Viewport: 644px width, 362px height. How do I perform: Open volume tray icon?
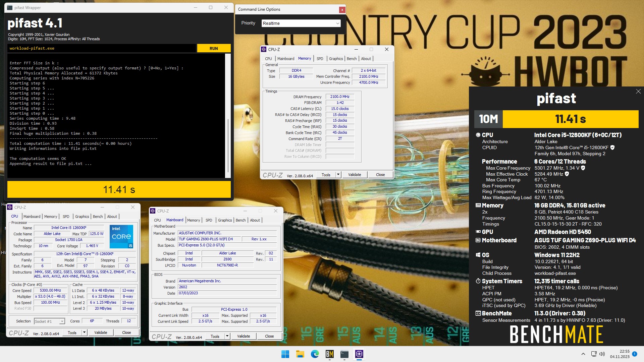pos(602,354)
